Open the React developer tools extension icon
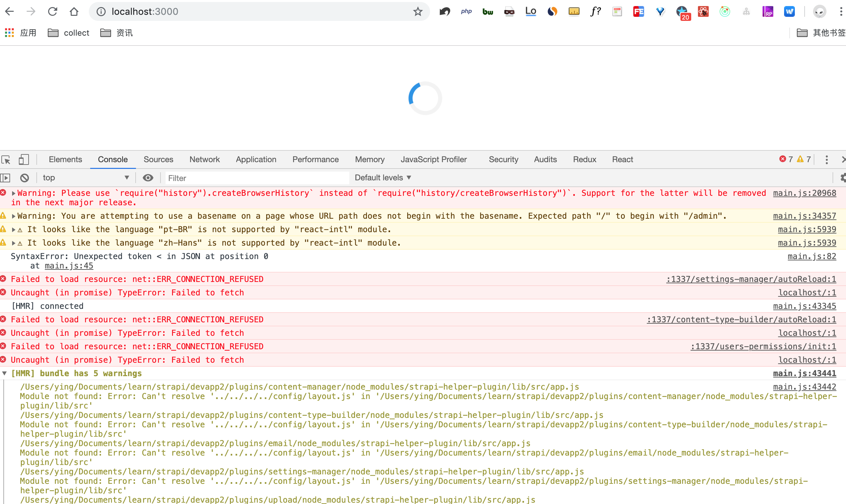Image resolution: width=846 pixels, height=504 pixels. coord(703,11)
